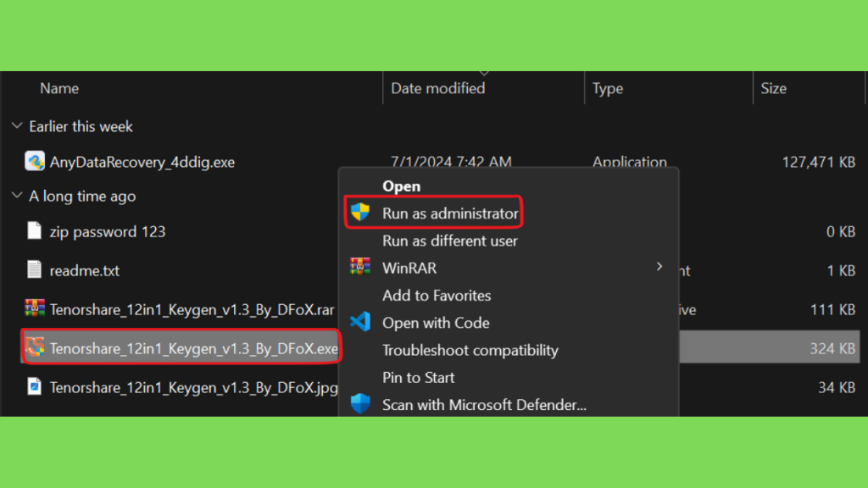Sort by the Date modified column header
This screenshot has height=488, width=868.
pos(438,88)
